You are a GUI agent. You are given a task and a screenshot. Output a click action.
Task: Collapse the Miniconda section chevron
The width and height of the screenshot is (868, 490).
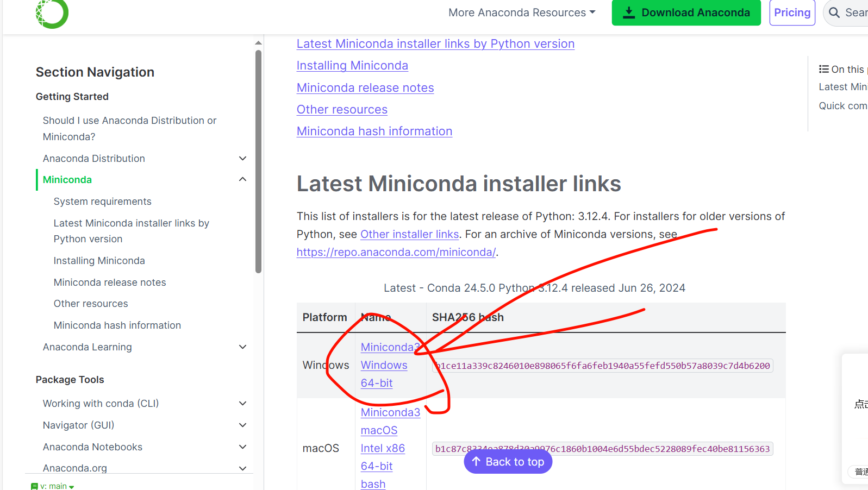click(243, 179)
